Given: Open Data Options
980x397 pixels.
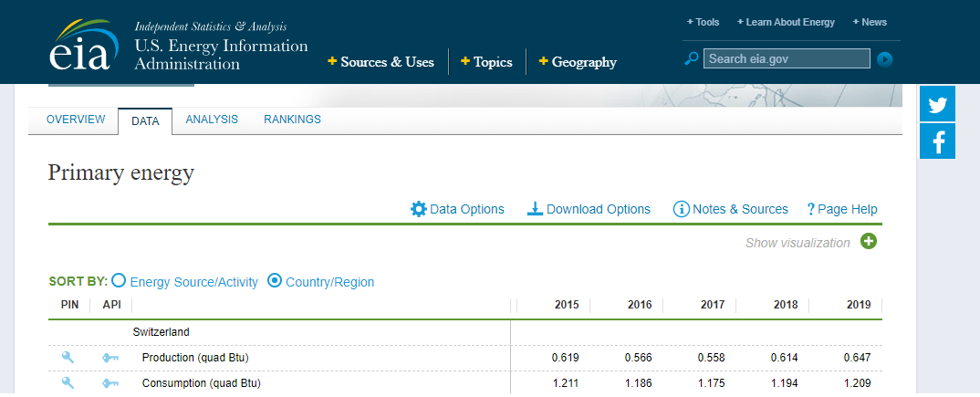Looking at the screenshot, I should 457,209.
